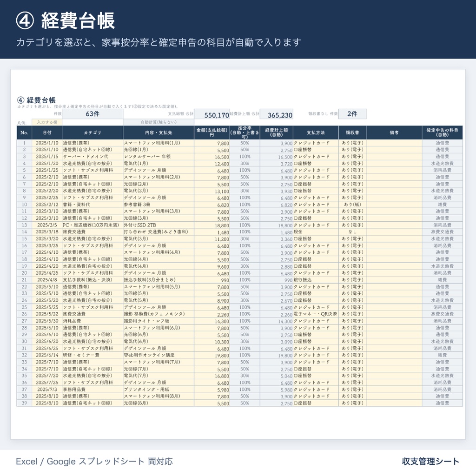Select the 金額(支払総額) column header

pos(212,132)
